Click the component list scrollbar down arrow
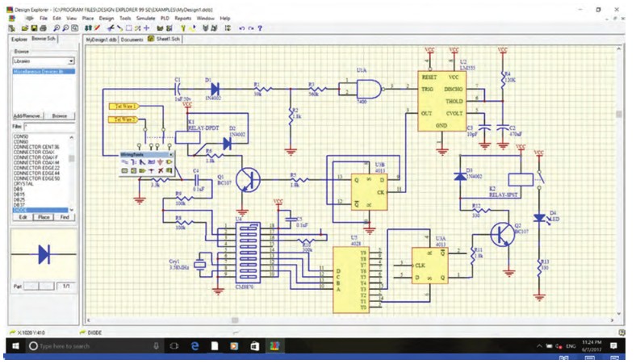 (72, 210)
